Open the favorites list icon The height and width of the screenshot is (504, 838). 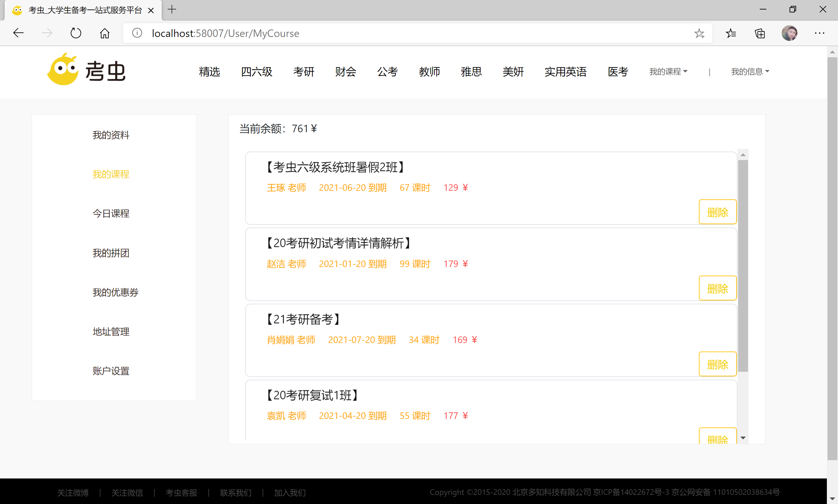point(731,33)
